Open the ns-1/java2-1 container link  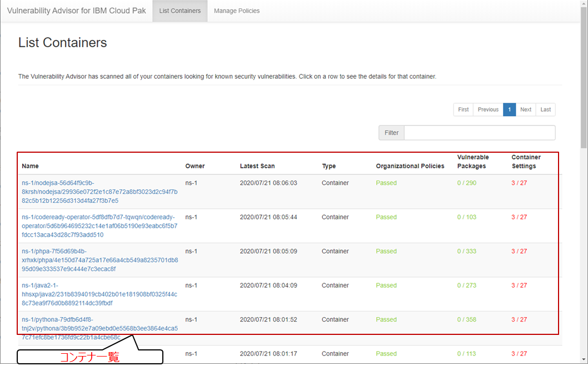pyautogui.click(x=99, y=294)
